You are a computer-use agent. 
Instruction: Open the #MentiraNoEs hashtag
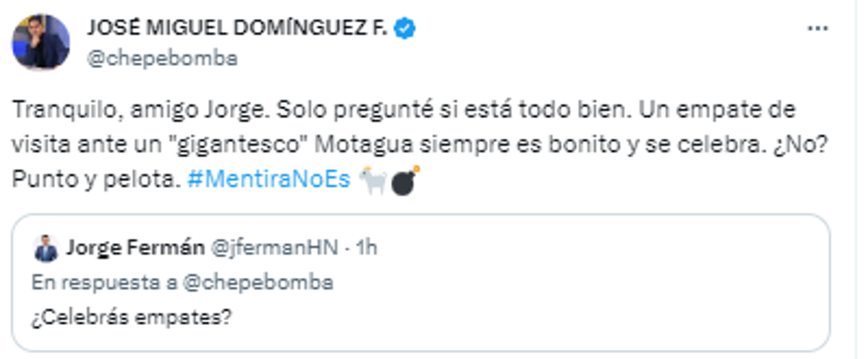(x=269, y=180)
